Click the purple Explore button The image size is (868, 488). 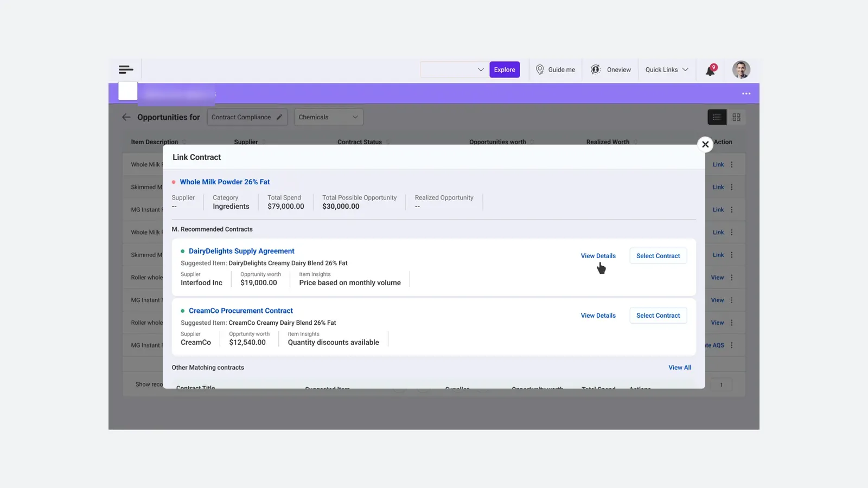pyautogui.click(x=505, y=69)
